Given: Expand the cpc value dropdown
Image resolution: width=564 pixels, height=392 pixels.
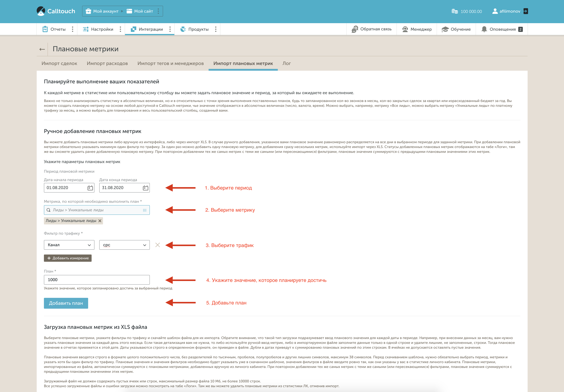Looking at the screenshot, I should click(x=124, y=245).
